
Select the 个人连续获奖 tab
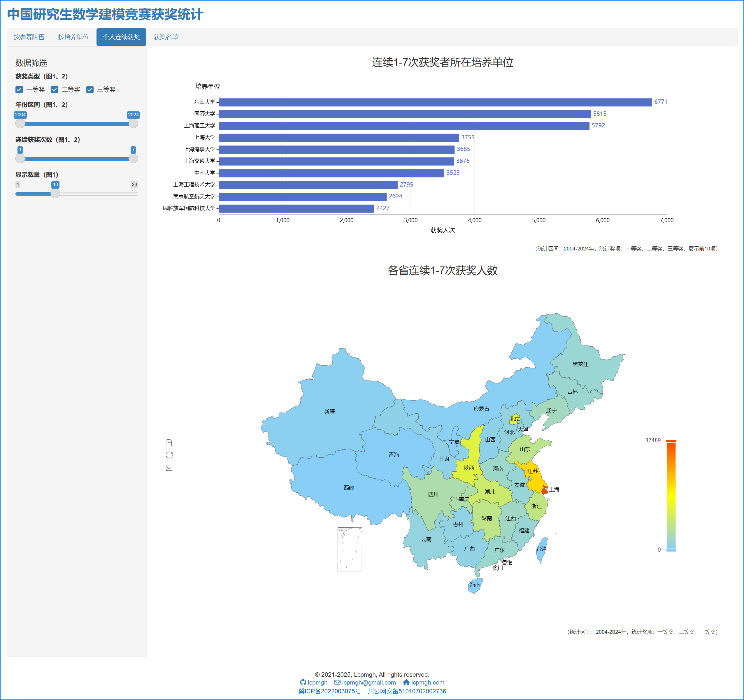point(121,37)
